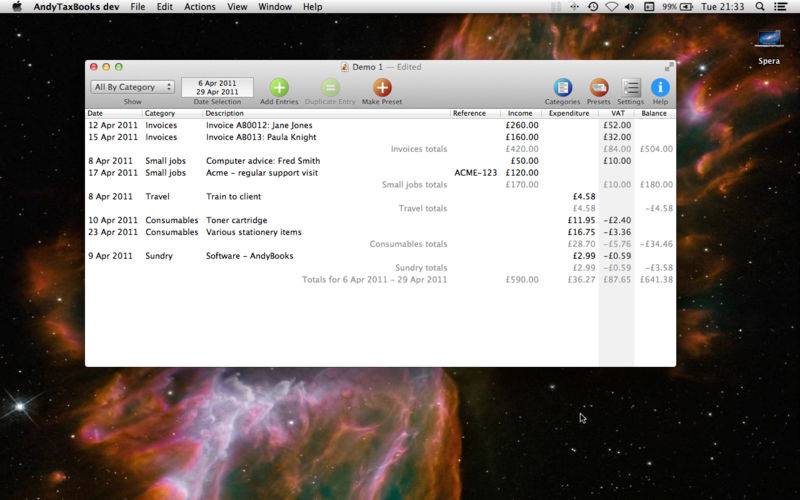Open the Edit menu
This screenshot has height=500, width=800.
click(164, 7)
